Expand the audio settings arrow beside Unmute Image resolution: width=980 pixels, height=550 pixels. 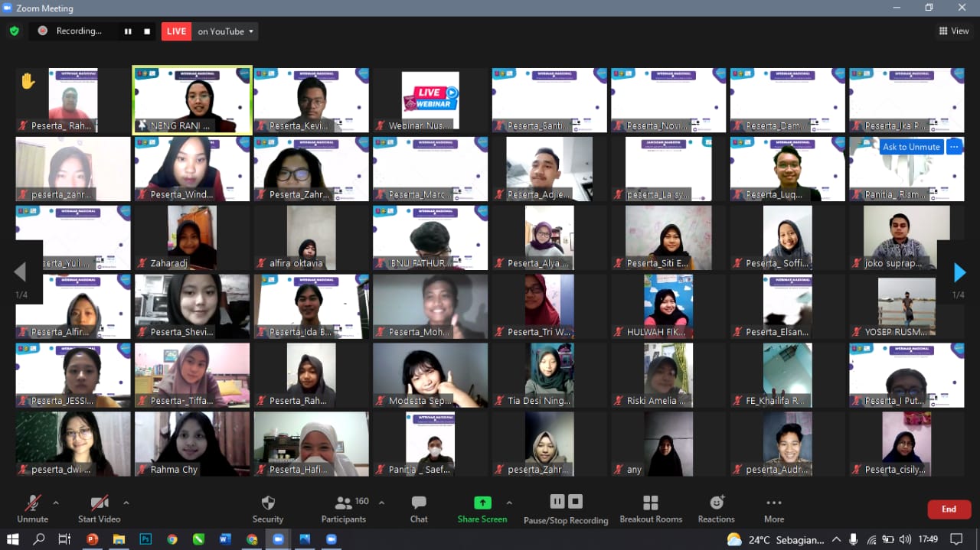point(56,503)
